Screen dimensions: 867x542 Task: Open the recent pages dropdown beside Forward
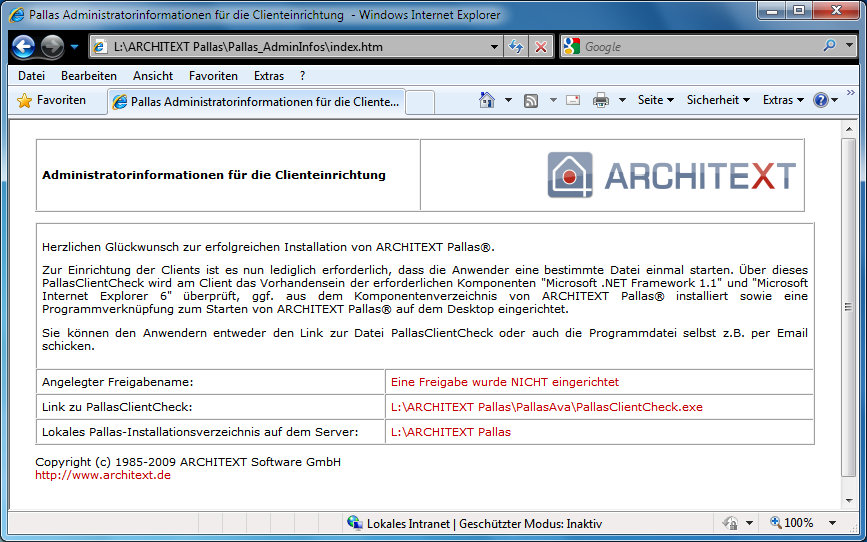tap(75, 47)
